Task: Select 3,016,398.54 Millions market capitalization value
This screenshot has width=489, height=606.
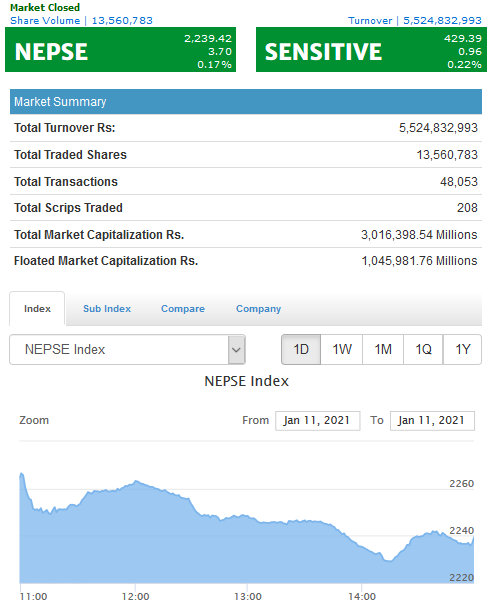Action: 419,235
